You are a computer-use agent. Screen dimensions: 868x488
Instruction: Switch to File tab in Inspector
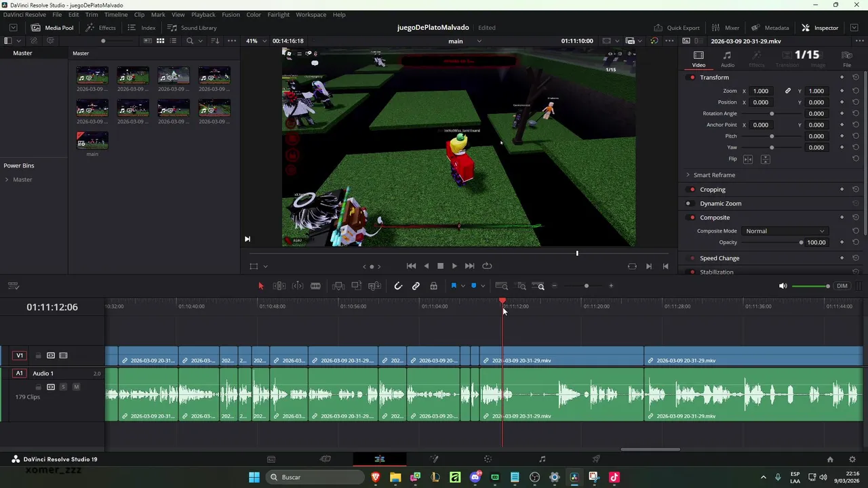[x=846, y=60]
